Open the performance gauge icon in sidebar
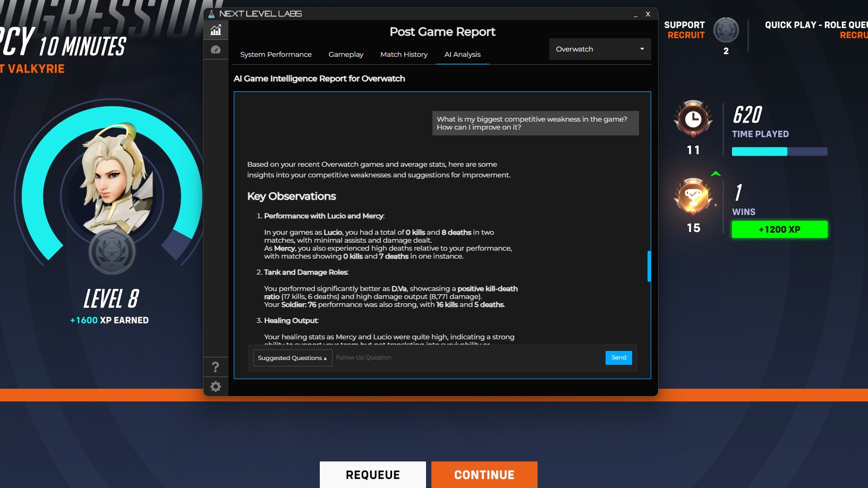The image size is (868, 488). point(216,49)
